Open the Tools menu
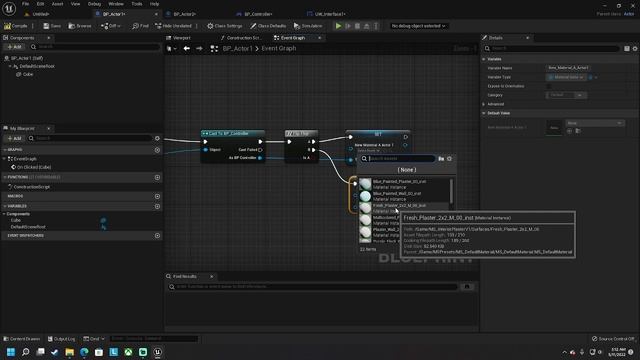Viewport: 640px width, 360px height. pos(137,4)
